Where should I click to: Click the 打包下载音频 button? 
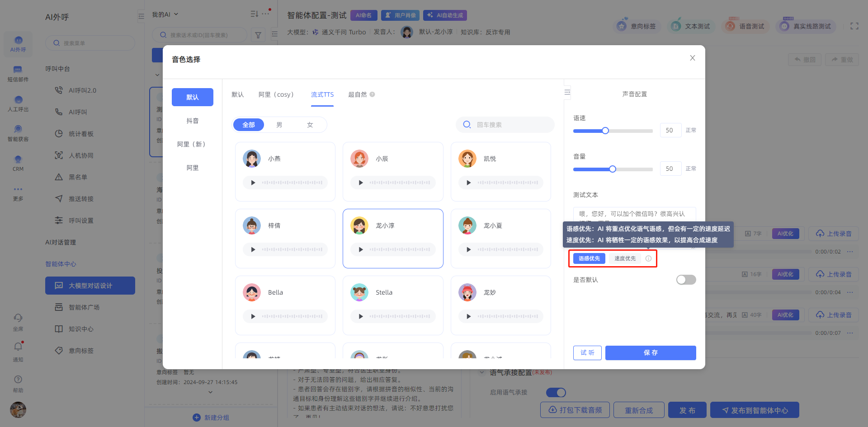tap(575, 410)
